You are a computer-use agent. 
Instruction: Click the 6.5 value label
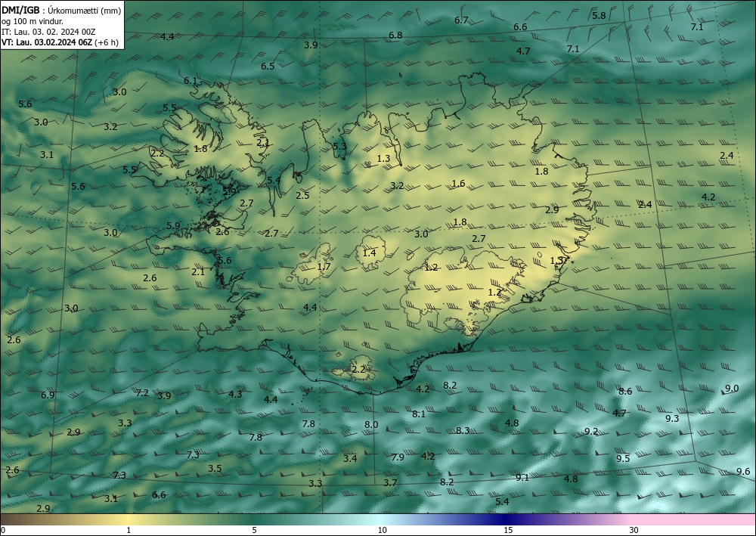[268, 66]
